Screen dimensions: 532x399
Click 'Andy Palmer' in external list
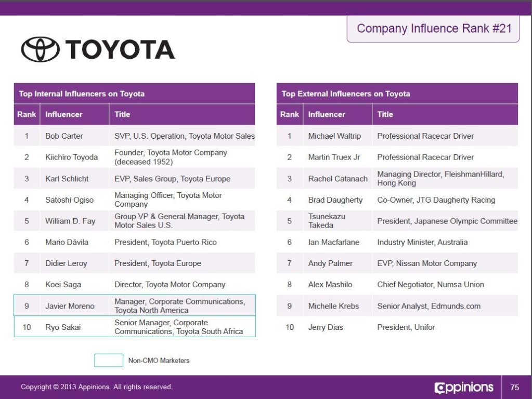coord(330,263)
